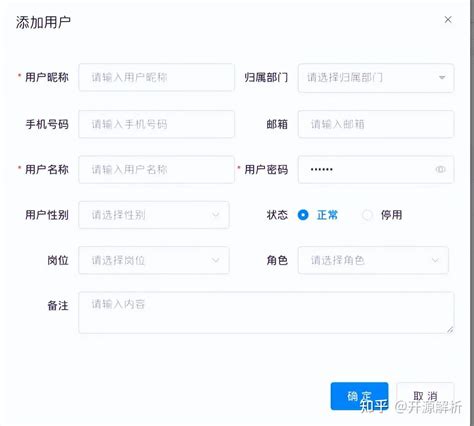The image size is (474, 426).
Task: Open the 用户性别 select dropdown
Action: [154, 215]
